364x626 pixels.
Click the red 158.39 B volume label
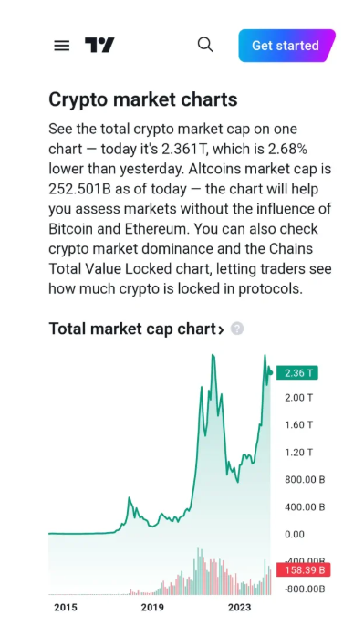[303, 569]
